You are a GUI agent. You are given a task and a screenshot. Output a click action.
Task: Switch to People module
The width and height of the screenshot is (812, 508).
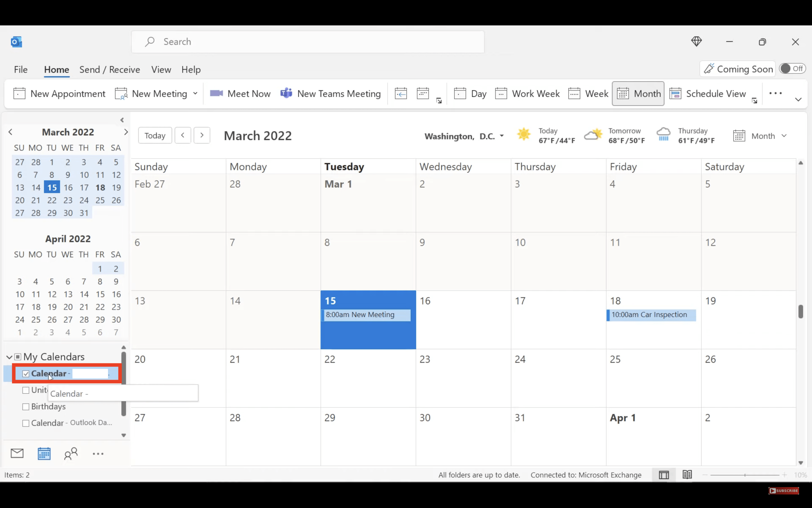[71, 454]
